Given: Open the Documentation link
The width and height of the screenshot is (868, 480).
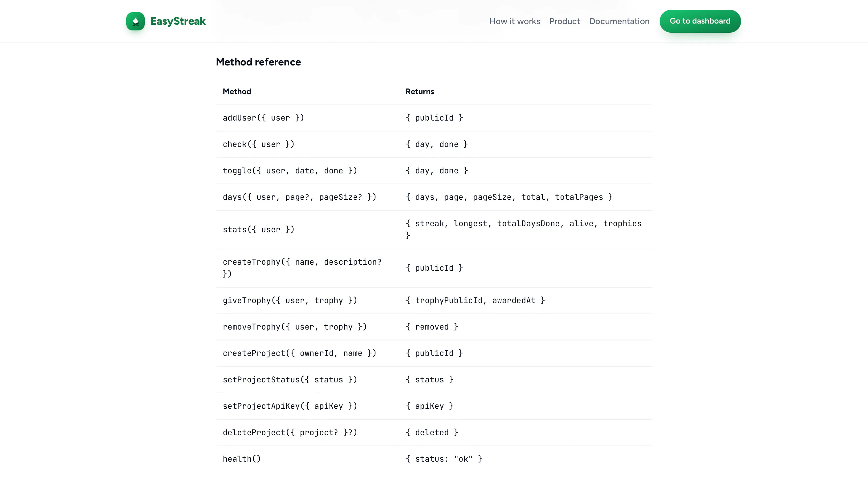Looking at the screenshot, I should pyautogui.click(x=619, y=21).
